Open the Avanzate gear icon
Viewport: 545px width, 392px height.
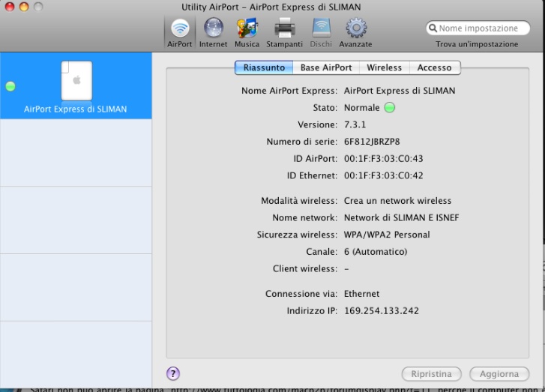(x=355, y=34)
